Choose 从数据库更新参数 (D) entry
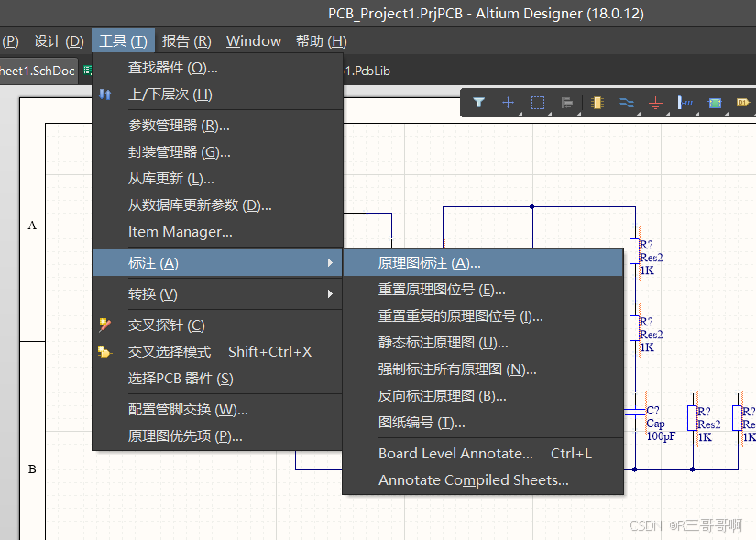Screen dimensions: 756x540 coord(217,205)
